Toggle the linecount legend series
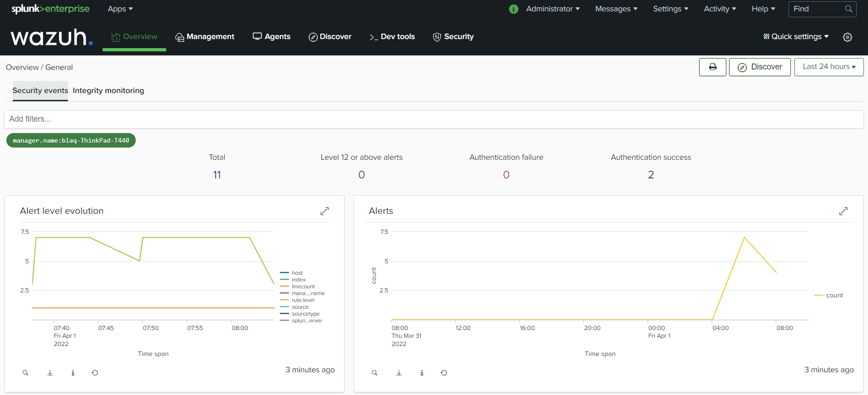 (297, 286)
